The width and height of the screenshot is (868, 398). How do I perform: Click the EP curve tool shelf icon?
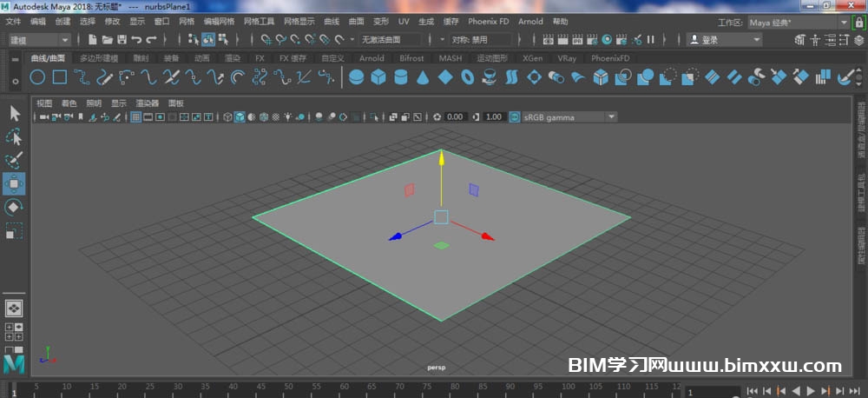pos(82,77)
